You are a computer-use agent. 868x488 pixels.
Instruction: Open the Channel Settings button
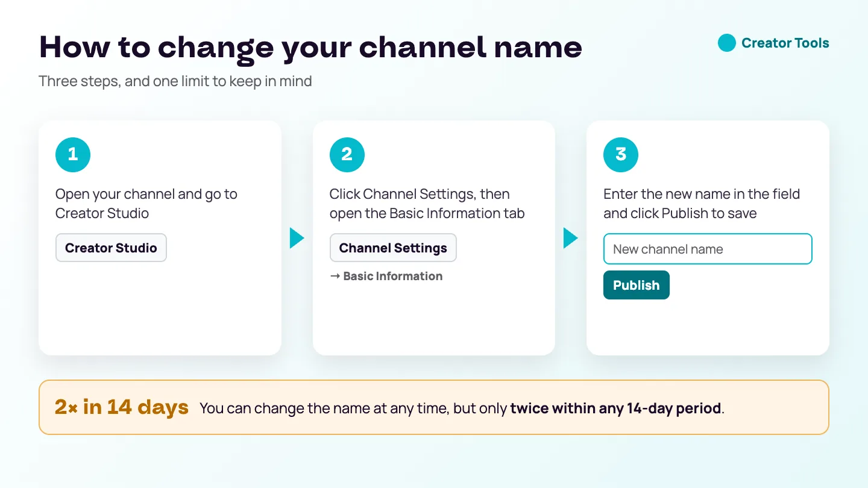point(393,248)
